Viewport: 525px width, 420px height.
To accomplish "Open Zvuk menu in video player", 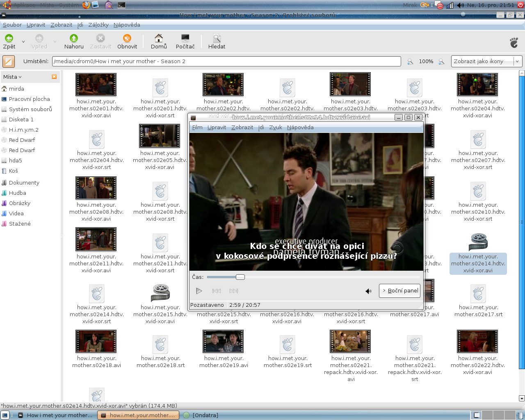I will (x=276, y=127).
